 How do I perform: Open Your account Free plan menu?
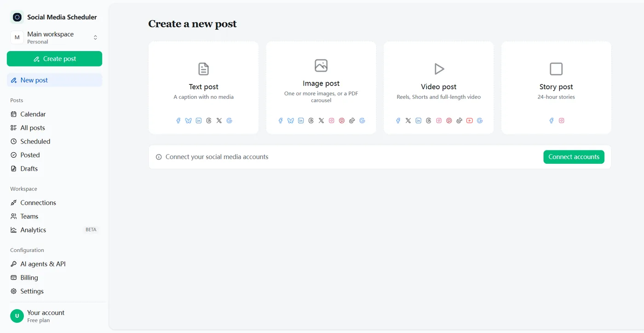(x=54, y=316)
